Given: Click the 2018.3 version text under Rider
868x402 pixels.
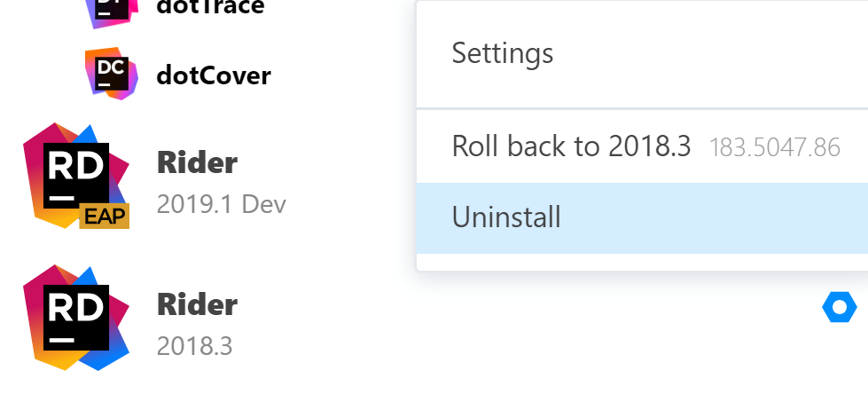Looking at the screenshot, I should coord(194,346).
